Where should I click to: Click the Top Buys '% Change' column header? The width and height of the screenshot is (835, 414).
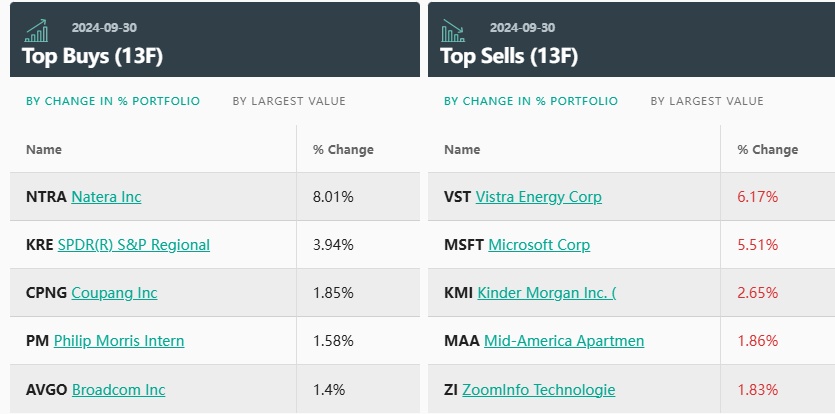(x=343, y=150)
